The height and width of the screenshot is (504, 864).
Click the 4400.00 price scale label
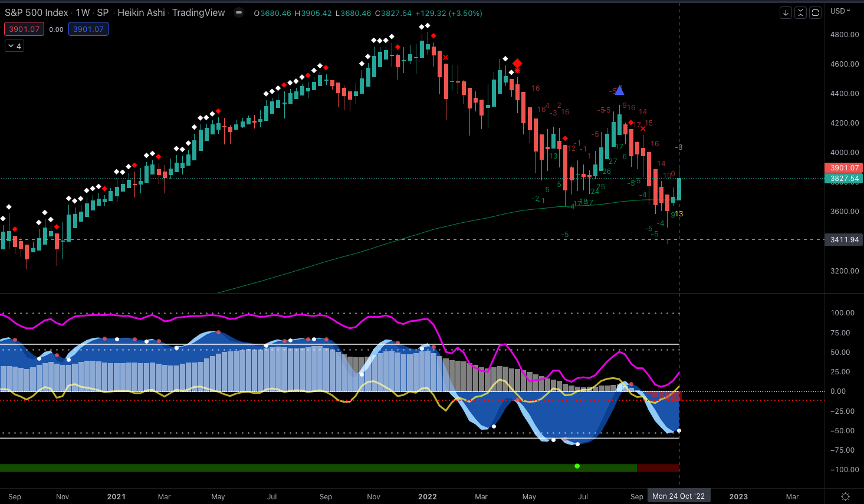coord(845,94)
